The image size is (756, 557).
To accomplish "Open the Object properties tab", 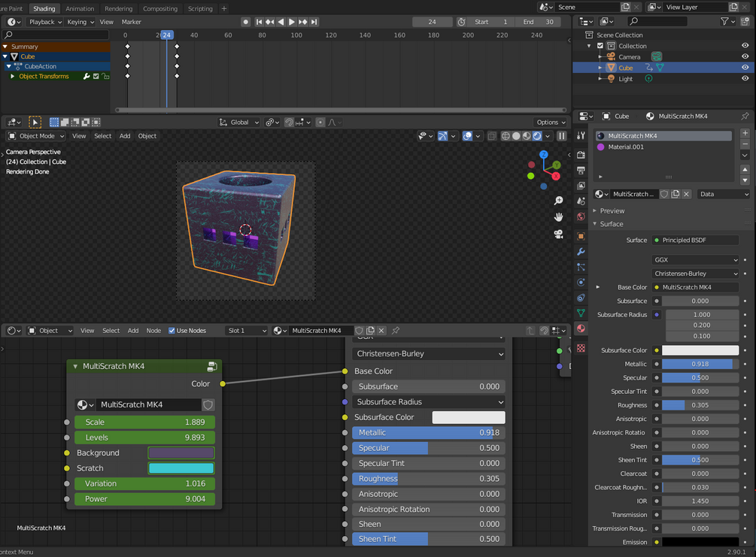I will [x=581, y=236].
